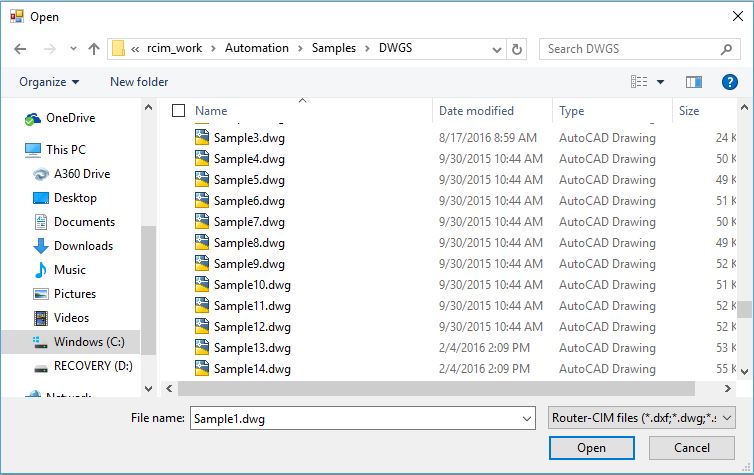Image resolution: width=754 pixels, height=475 pixels.
Task: Click the A360 Drive sidebar item
Action: 82,174
